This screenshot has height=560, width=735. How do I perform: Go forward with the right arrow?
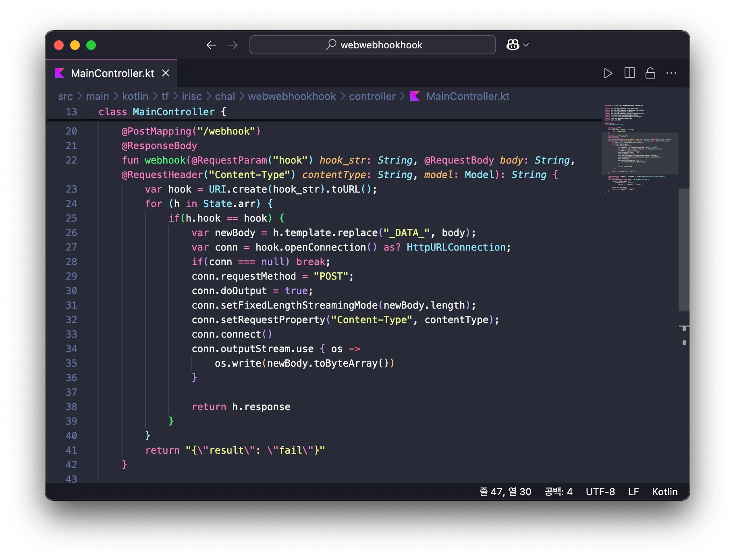click(x=233, y=45)
